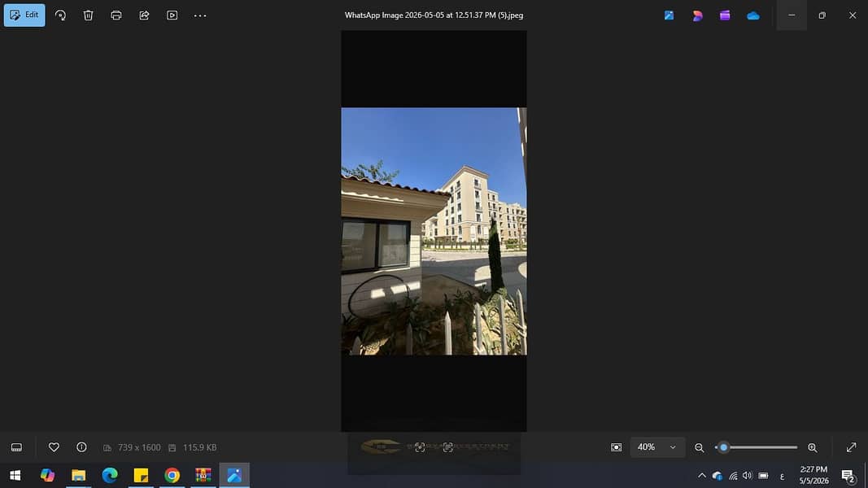
Task: Expand the 40% zoom level dropdown
Action: click(x=657, y=447)
